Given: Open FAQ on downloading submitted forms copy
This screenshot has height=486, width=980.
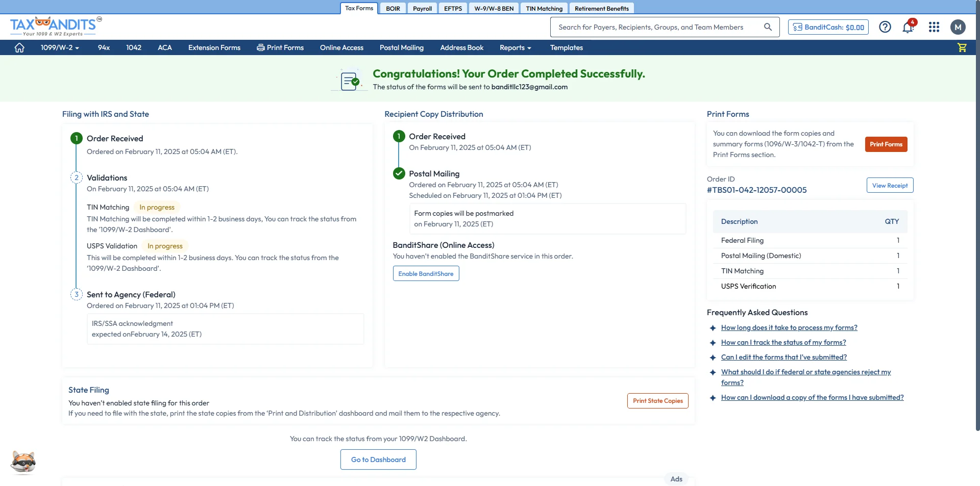Looking at the screenshot, I should (x=812, y=398).
